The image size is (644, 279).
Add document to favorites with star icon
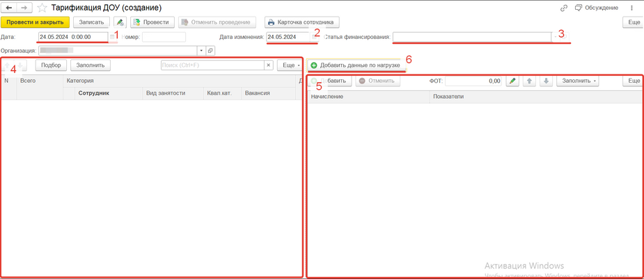[42, 8]
